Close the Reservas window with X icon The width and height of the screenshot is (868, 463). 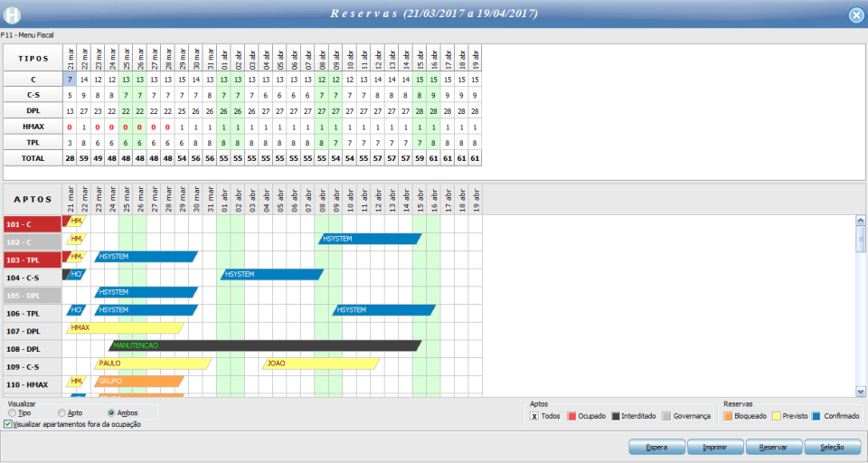856,15
